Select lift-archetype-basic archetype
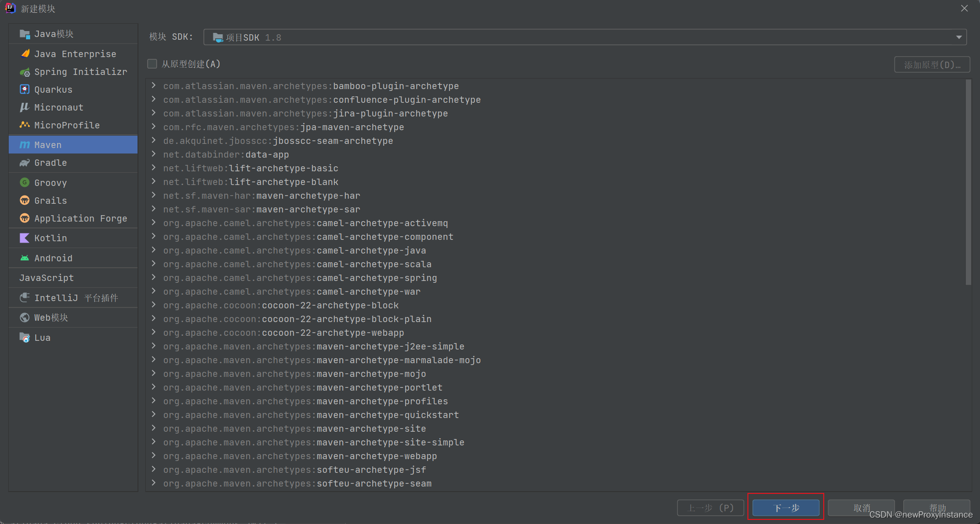 pos(251,168)
